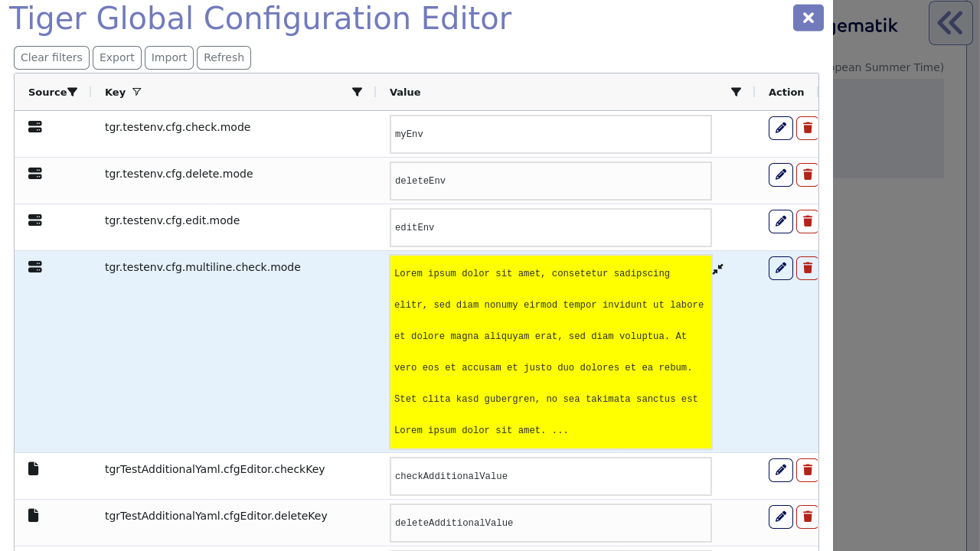The width and height of the screenshot is (980, 551).
Task: Select key tgr.testenv.cfg.edit.mode
Action: pos(172,220)
